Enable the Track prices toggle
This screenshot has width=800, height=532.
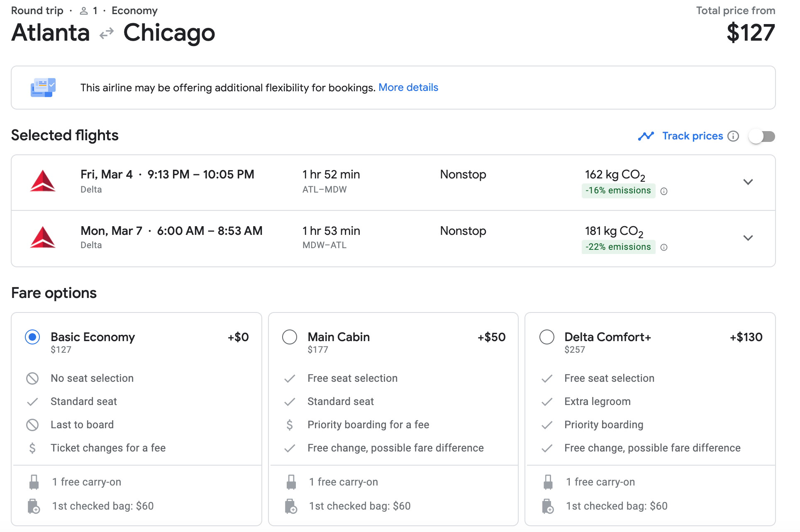coord(762,136)
